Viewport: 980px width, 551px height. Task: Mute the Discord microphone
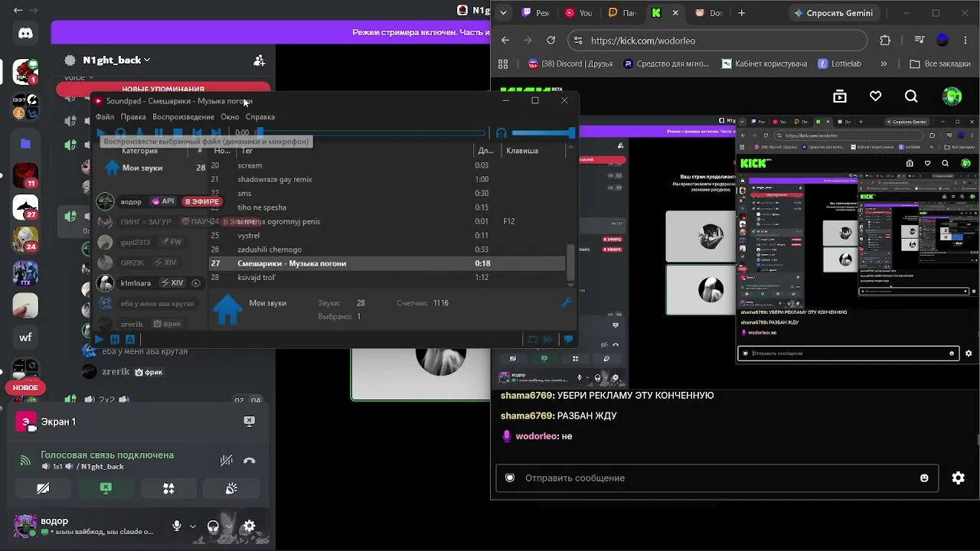177,526
